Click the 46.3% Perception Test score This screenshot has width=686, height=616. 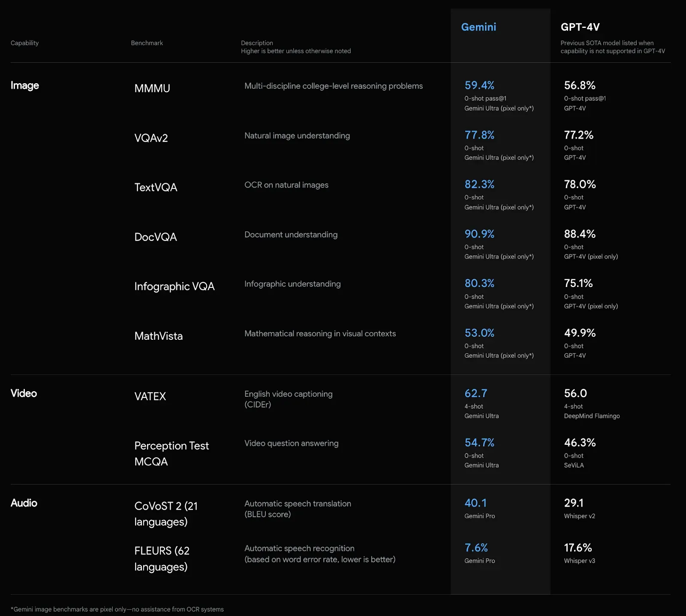[580, 443]
